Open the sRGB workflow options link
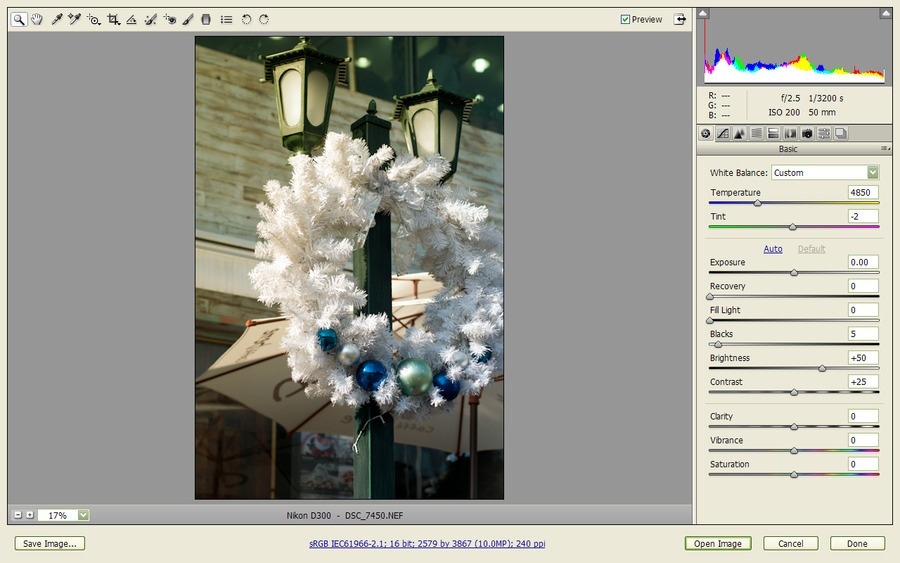 tap(428, 544)
